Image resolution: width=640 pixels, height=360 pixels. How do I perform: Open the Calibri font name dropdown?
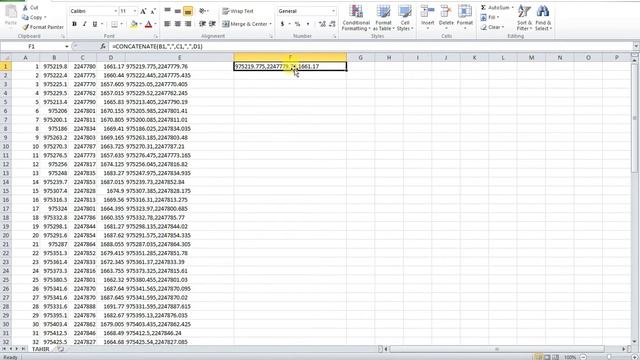pyautogui.click(x=116, y=11)
